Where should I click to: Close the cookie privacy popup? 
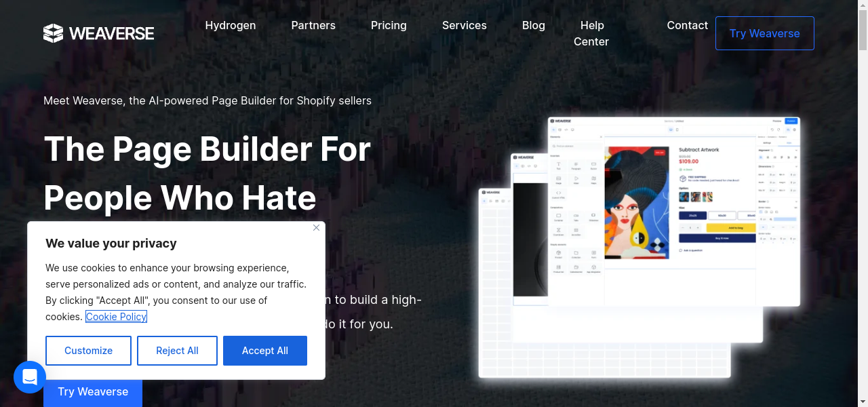316,228
